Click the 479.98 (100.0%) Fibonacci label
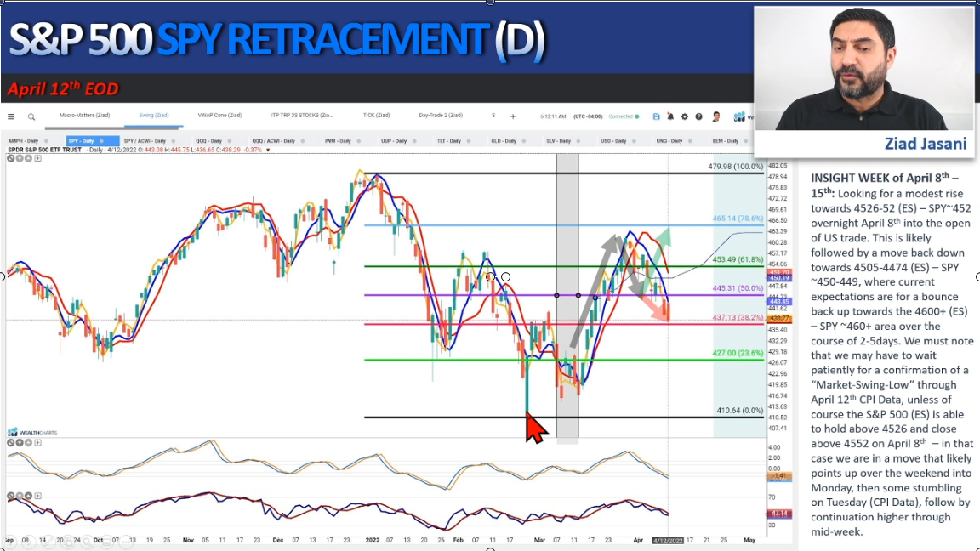980x551 pixels. coord(736,167)
